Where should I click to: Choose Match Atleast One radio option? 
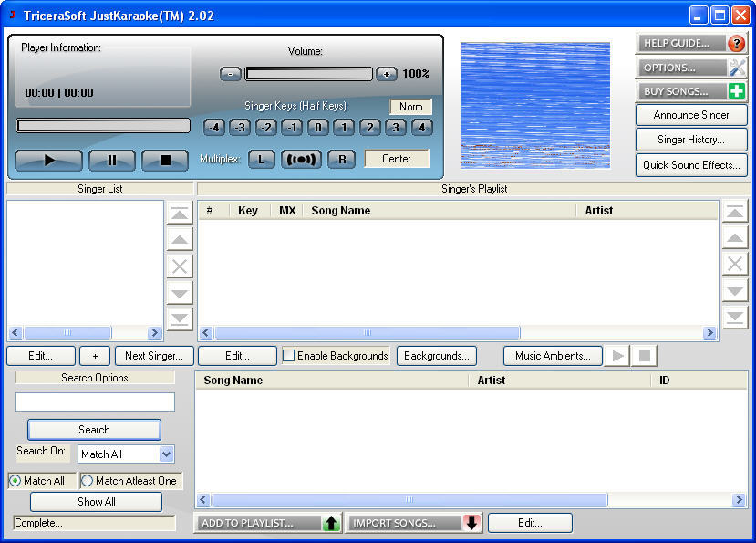pyautogui.click(x=88, y=481)
